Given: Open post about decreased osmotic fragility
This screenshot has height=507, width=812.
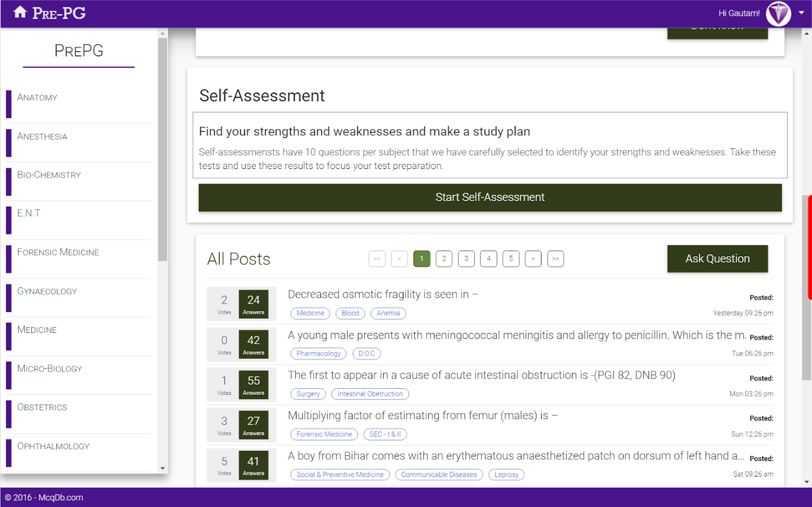Looking at the screenshot, I should pos(383,295).
